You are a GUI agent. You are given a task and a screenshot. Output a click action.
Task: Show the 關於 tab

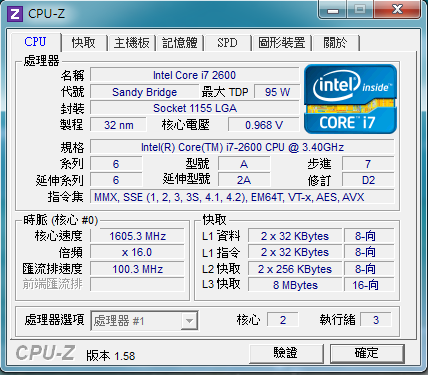tap(335, 43)
